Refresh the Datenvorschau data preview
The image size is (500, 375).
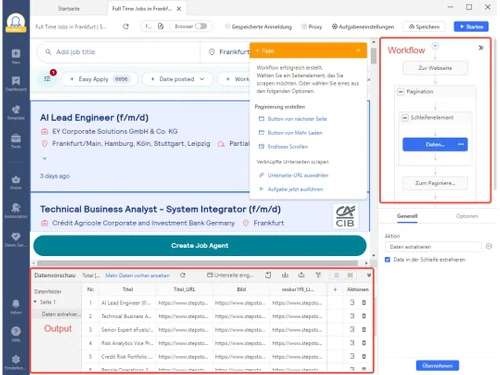click(183, 275)
